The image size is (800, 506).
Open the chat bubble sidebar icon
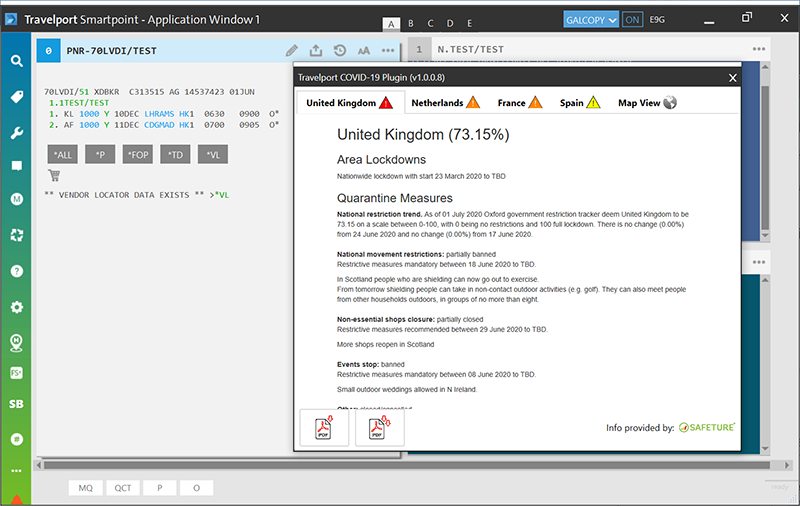pyautogui.click(x=16, y=166)
